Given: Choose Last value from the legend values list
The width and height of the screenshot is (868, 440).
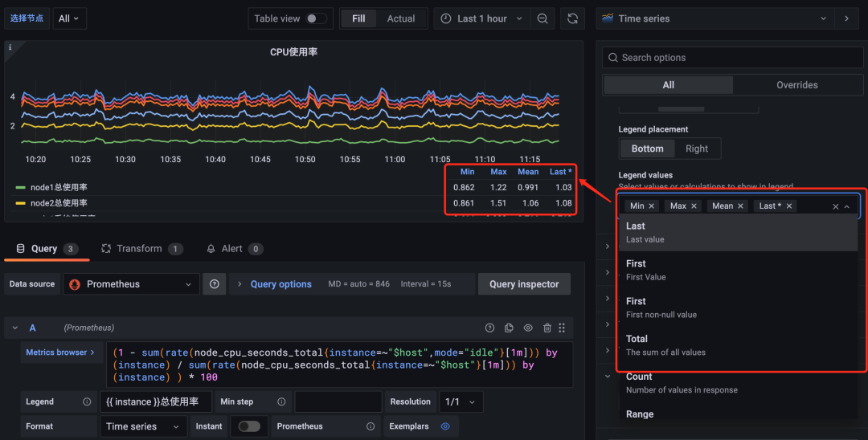Looking at the screenshot, I should [738, 232].
